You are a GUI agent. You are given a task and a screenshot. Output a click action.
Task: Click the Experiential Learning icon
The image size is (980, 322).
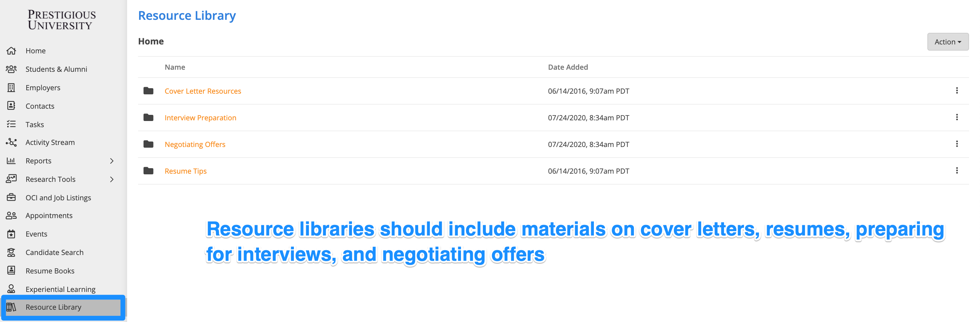point(11,289)
